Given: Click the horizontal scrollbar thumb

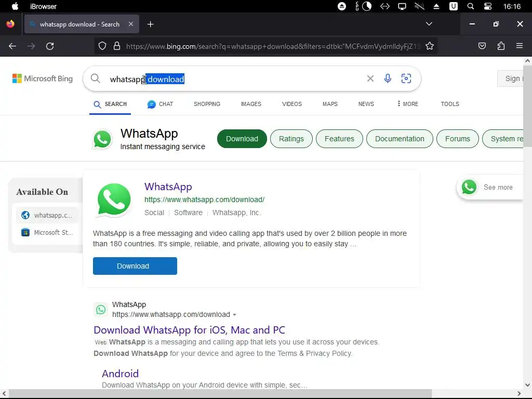Looking at the screenshot, I should tap(220, 394).
